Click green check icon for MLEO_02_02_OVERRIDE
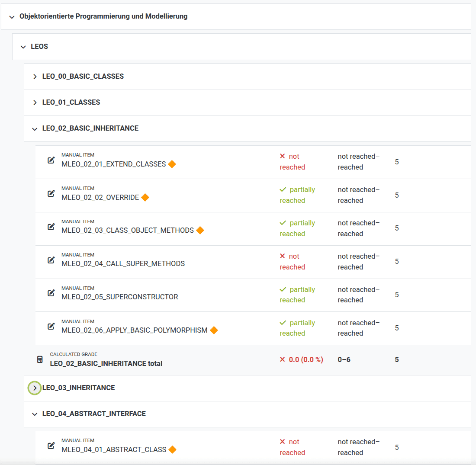 [x=283, y=190]
